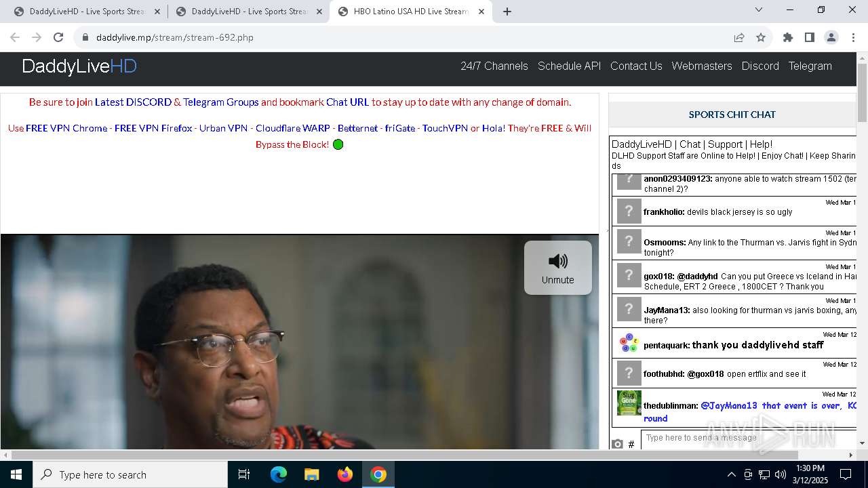Open the Windows Start menu
Screen dimensions: 868x488
(16, 474)
